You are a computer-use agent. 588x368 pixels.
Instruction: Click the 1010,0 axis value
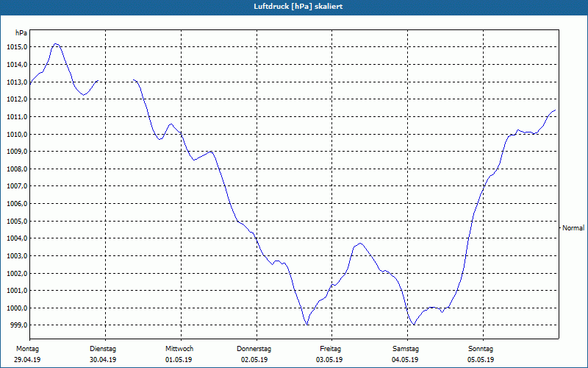tap(17, 134)
